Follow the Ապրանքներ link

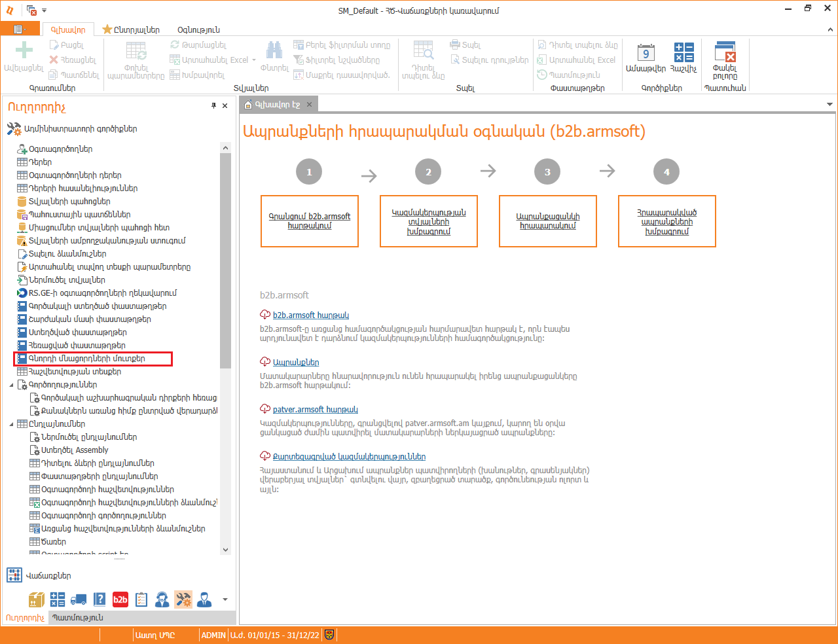296,362
